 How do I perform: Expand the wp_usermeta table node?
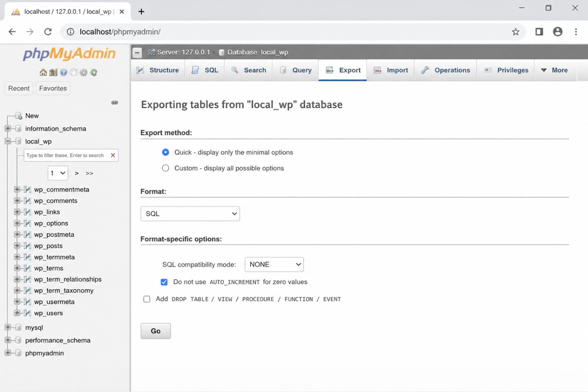point(17,302)
